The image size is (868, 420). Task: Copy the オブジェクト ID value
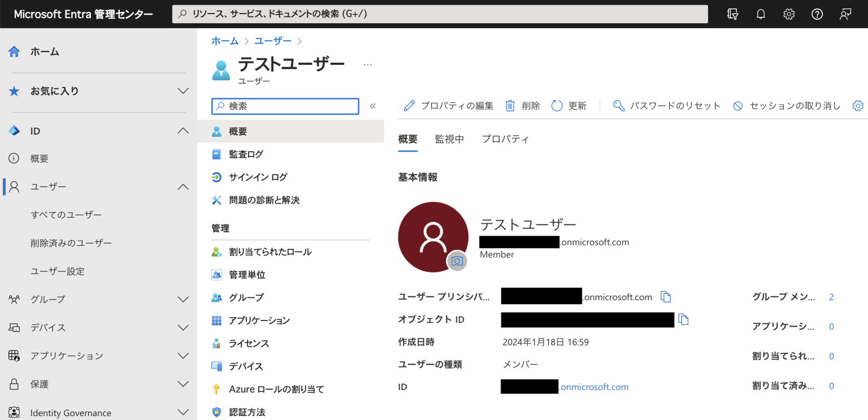click(684, 319)
